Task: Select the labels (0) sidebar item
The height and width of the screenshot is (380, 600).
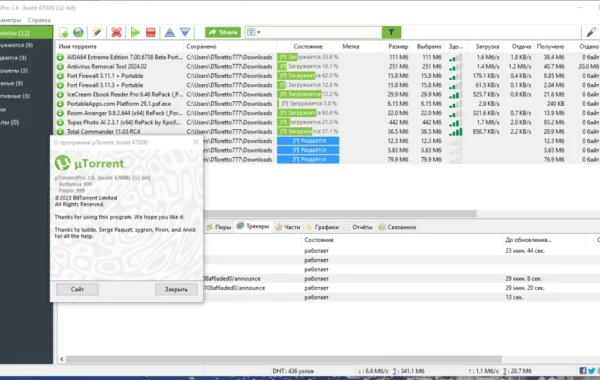Action: [x=26, y=122]
